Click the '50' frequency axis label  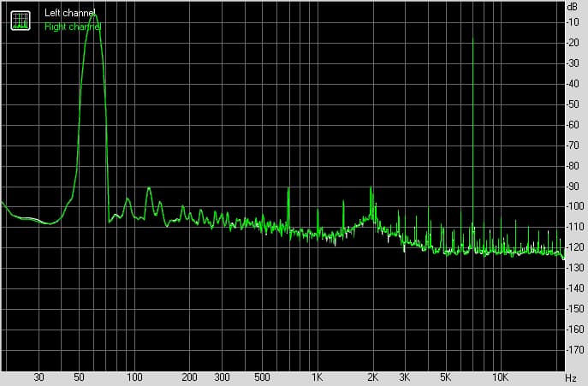tap(79, 377)
